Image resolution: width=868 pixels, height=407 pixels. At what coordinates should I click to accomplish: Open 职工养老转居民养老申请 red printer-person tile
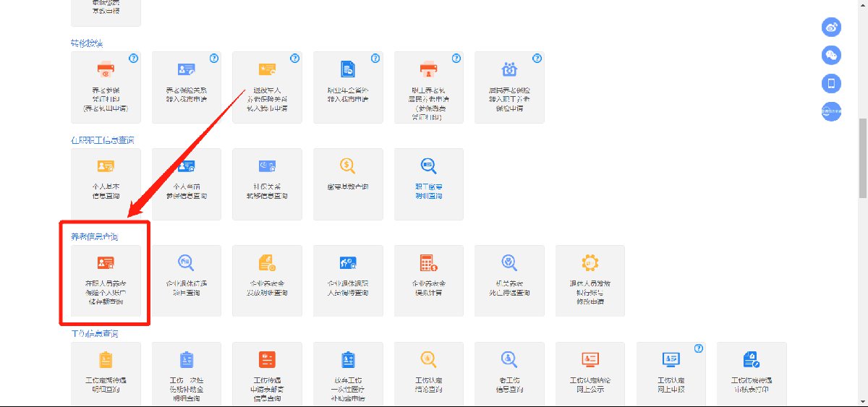point(429,87)
